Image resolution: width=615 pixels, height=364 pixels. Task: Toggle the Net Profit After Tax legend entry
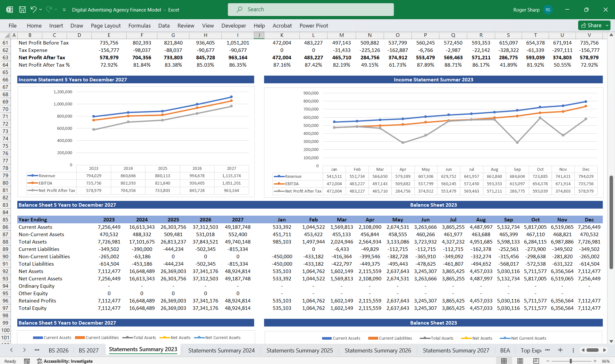56,190
